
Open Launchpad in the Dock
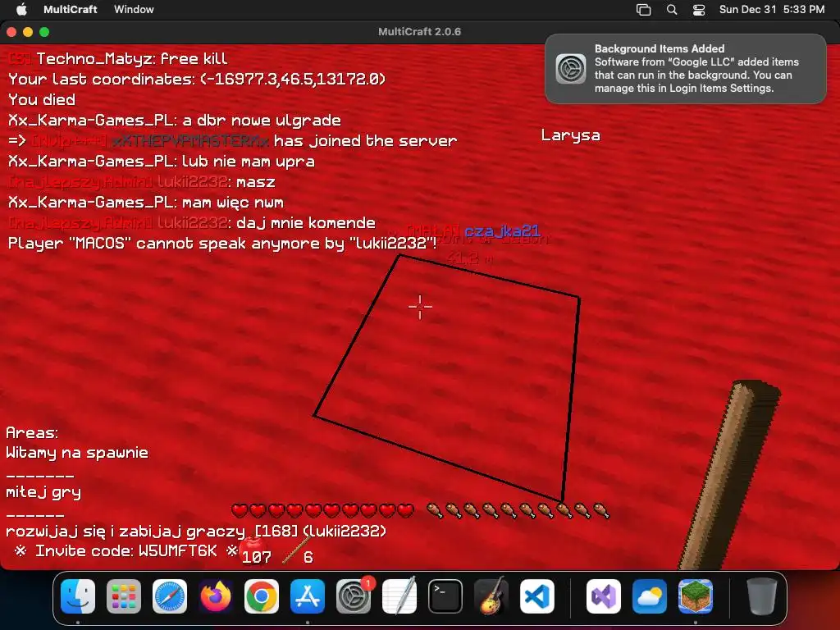coord(124,596)
